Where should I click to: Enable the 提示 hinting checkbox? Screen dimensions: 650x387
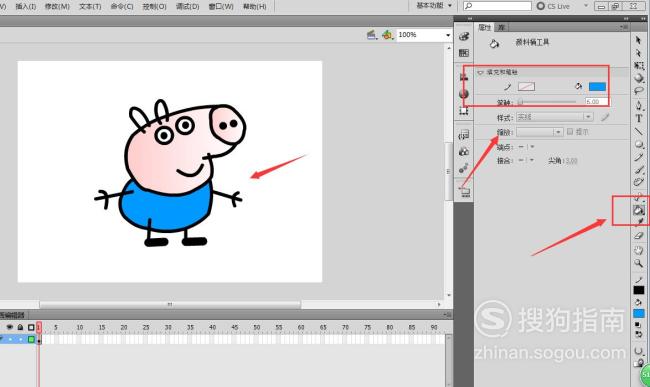coord(570,132)
